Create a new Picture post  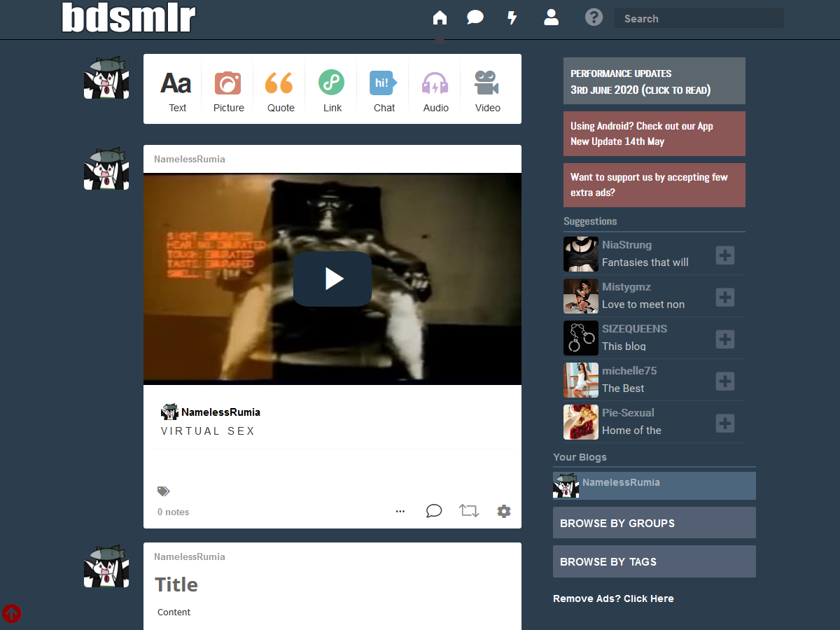click(229, 90)
